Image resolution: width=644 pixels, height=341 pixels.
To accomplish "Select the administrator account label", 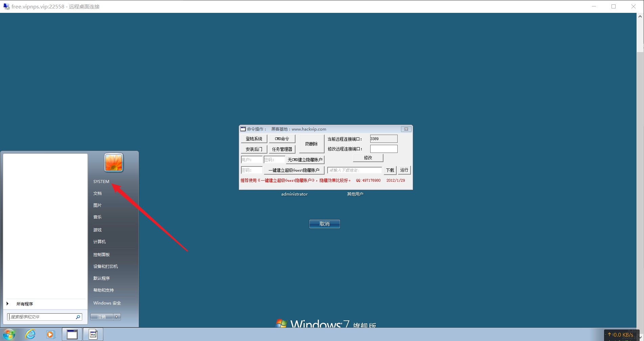I will (x=294, y=194).
